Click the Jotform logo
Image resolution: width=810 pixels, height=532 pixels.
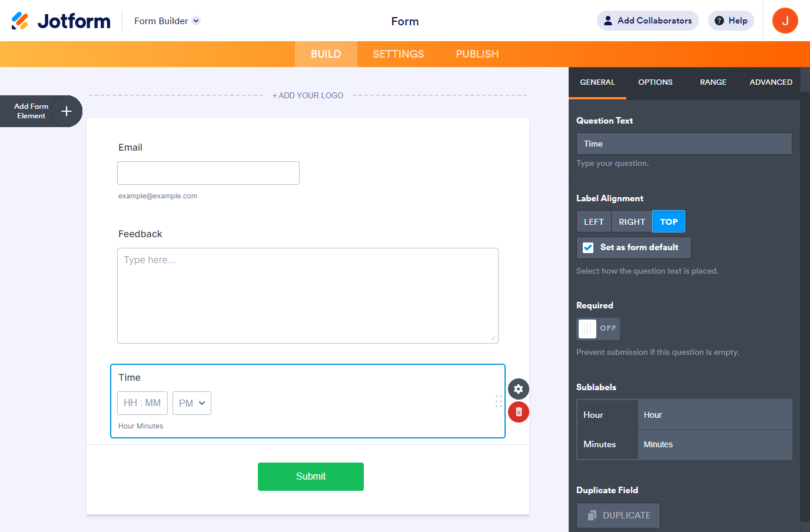(x=61, y=21)
